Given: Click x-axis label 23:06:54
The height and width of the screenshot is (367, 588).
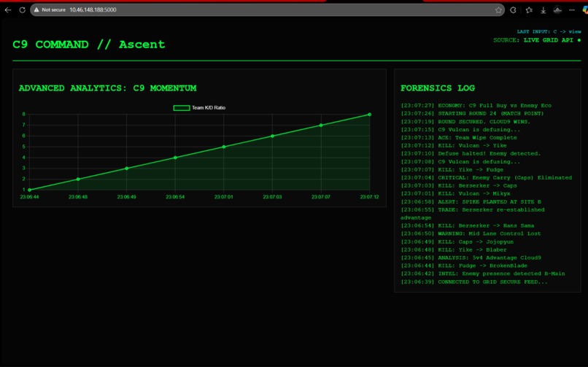Looking at the screenshot, I should click(175, 197).
